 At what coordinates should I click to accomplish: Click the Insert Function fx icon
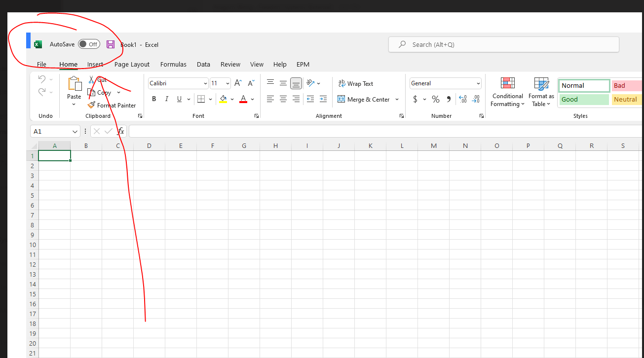pos(121,131)
